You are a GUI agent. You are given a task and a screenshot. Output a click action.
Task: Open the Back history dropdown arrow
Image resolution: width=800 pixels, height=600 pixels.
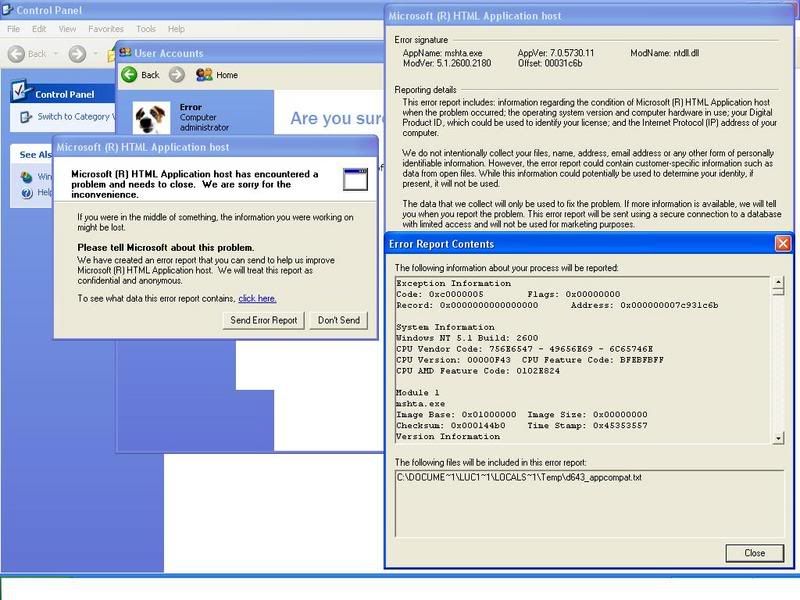(56, 54)
